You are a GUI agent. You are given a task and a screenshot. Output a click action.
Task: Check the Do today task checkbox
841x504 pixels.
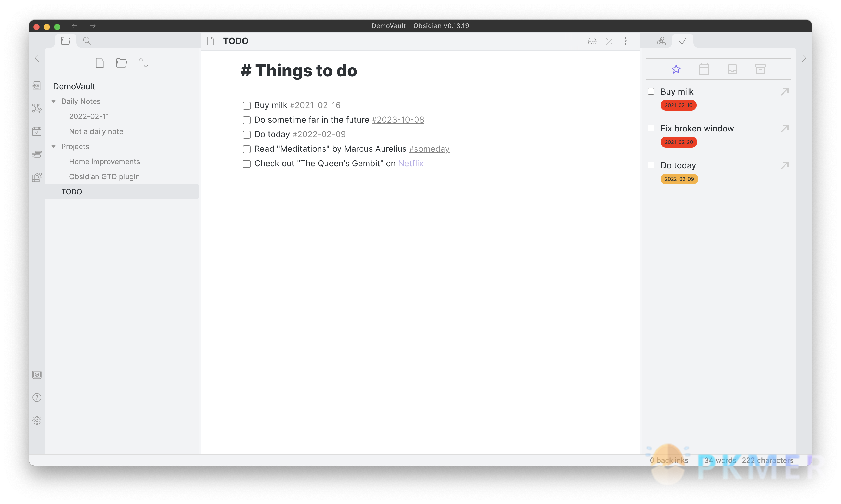246,134
